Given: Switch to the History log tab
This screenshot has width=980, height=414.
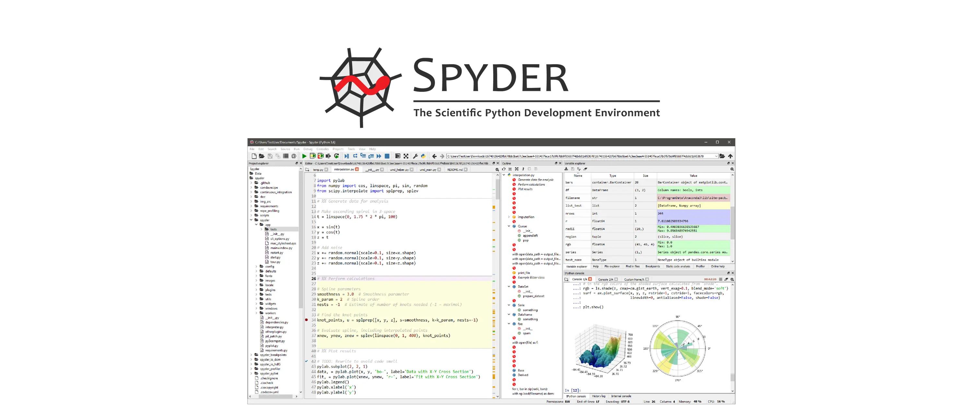Looking at the screenshot, I should pyautogui.click(x=599, y=396).
